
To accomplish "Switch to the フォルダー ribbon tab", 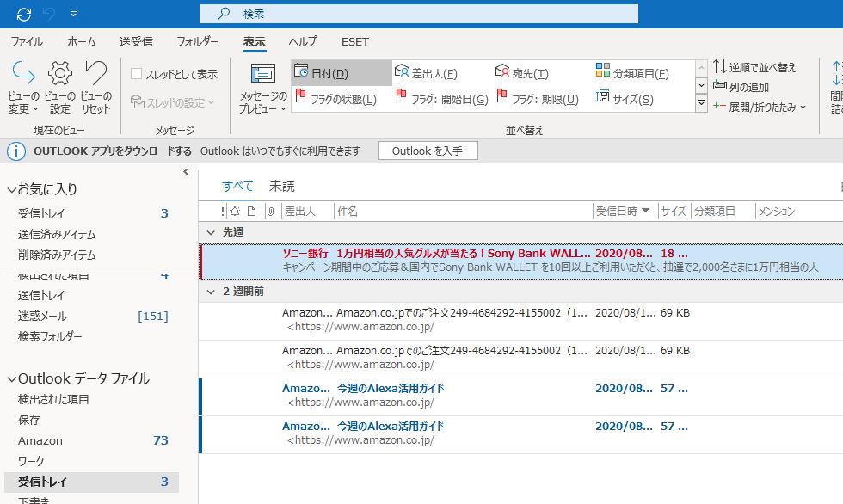I will pyautogui.click(x=198, y=42).
